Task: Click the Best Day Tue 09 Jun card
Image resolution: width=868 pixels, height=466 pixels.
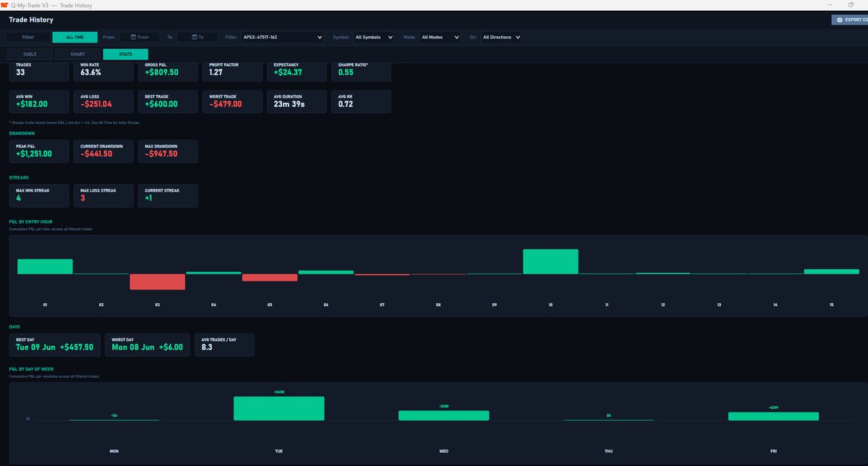Action: (55, 344)
